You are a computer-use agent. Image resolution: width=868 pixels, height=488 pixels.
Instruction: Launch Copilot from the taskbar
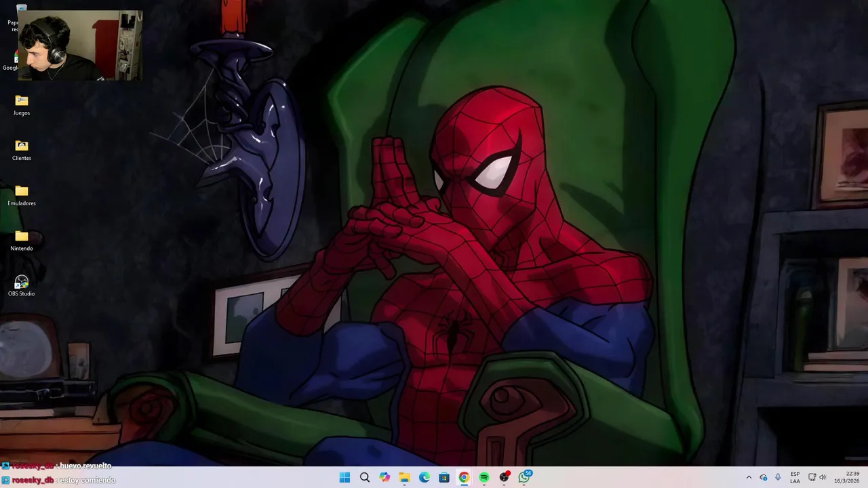(x=384, y=478)
